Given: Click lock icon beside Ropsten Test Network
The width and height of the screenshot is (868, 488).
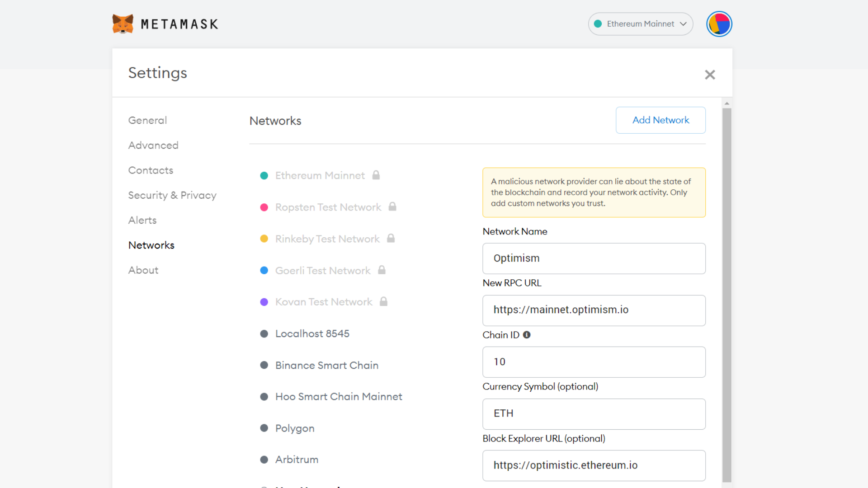Looking at the screenshot, I should click(392, 206).
